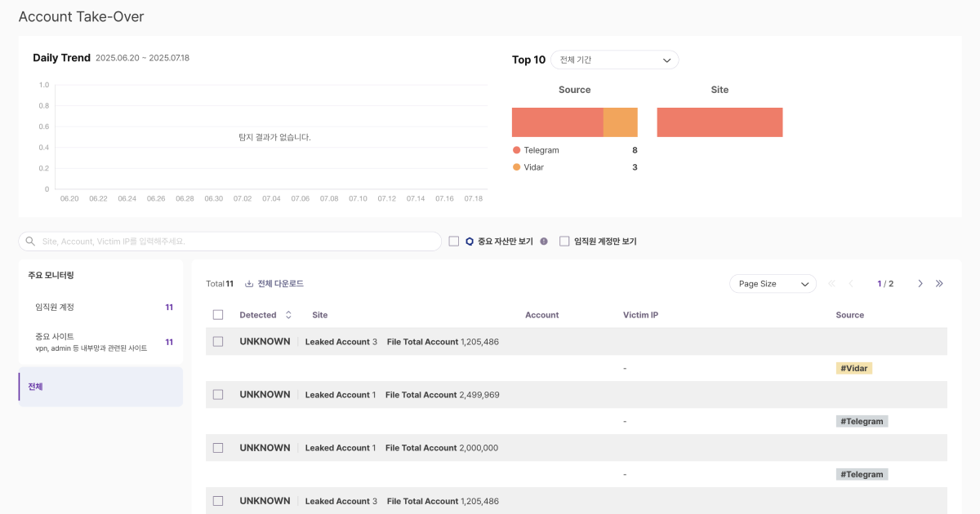Open the 전체 기간 period dropdown

point(615,60)
